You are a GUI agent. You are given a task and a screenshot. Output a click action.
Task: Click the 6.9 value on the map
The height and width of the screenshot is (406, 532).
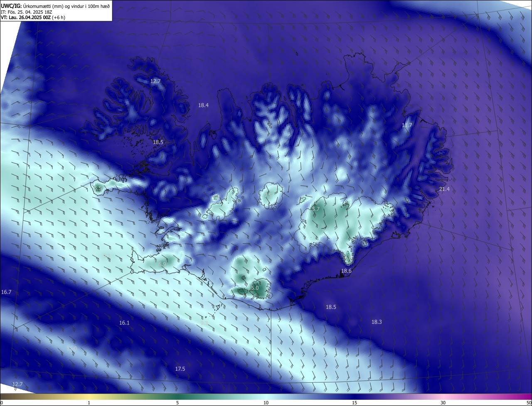point(162,264)
